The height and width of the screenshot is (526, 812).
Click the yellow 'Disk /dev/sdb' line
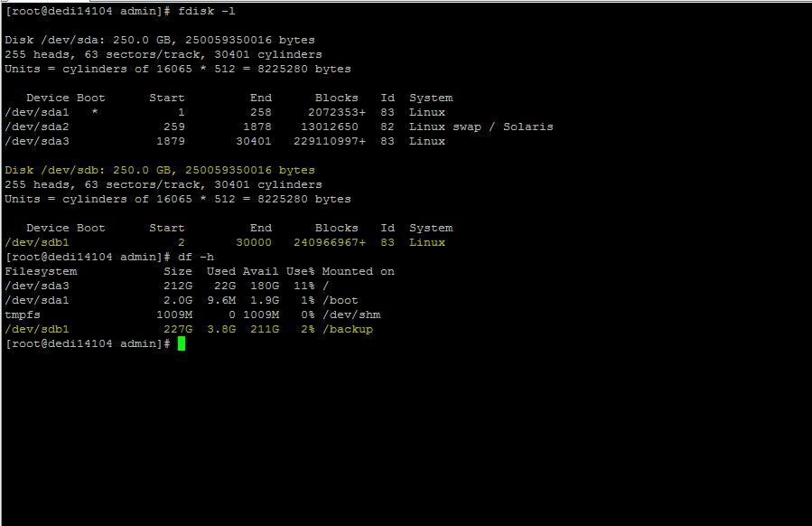pos(160,170)
